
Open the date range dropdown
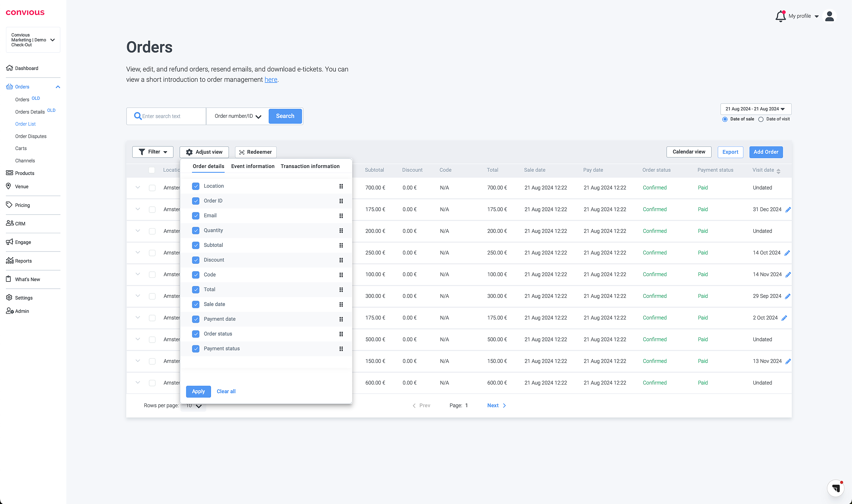(755, 109)
